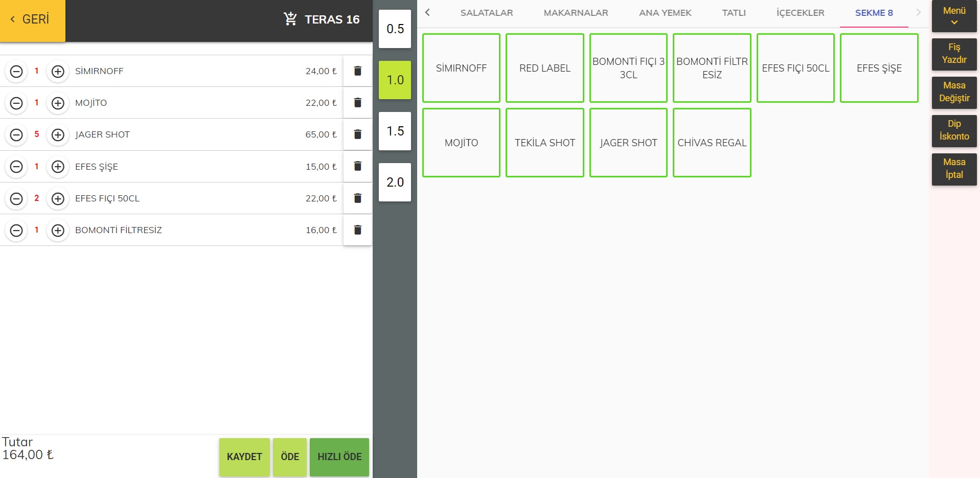Switch to the İÇECEKLER tab
980x478 pixels.
tap(800, 13)
